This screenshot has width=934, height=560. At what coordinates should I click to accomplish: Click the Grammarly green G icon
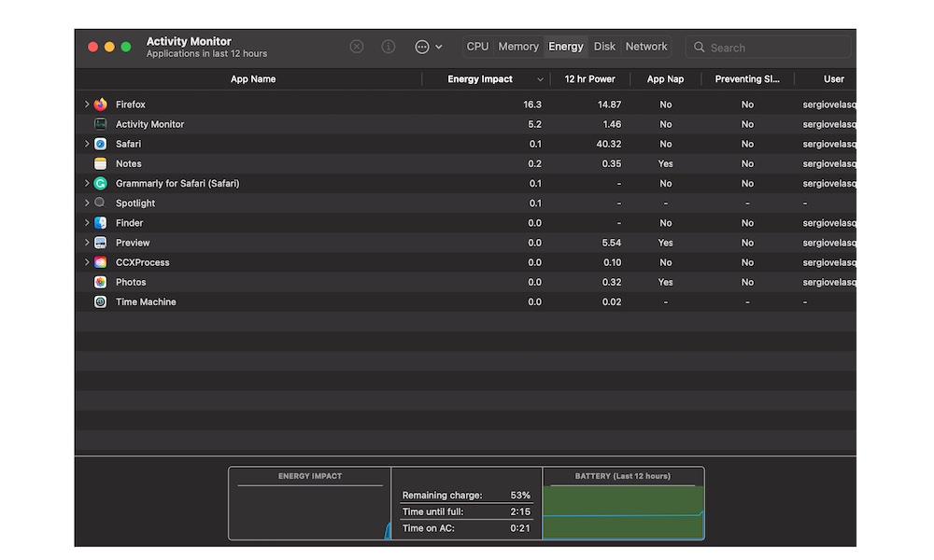[x=101, y=183]
